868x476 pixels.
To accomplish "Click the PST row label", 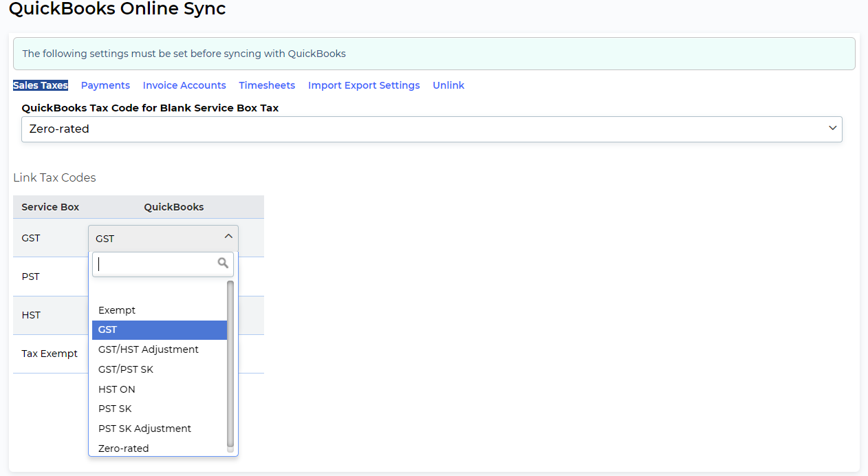I will coord(31,277).
